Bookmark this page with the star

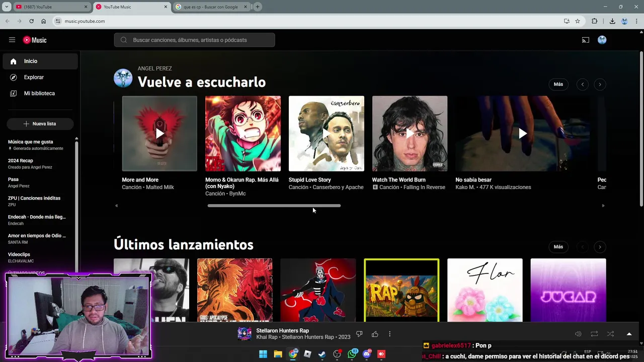click(x=578, y=21)
